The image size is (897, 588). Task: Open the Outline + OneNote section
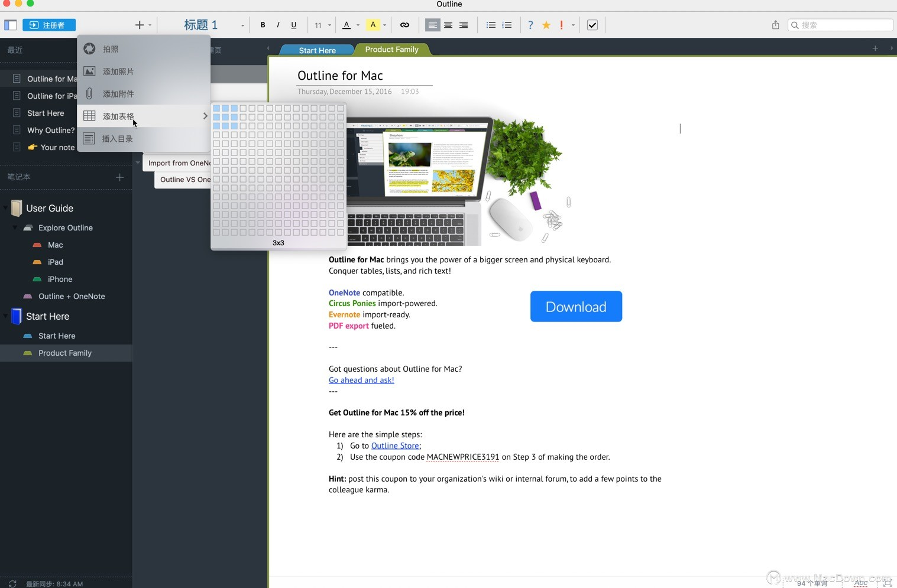72,296
